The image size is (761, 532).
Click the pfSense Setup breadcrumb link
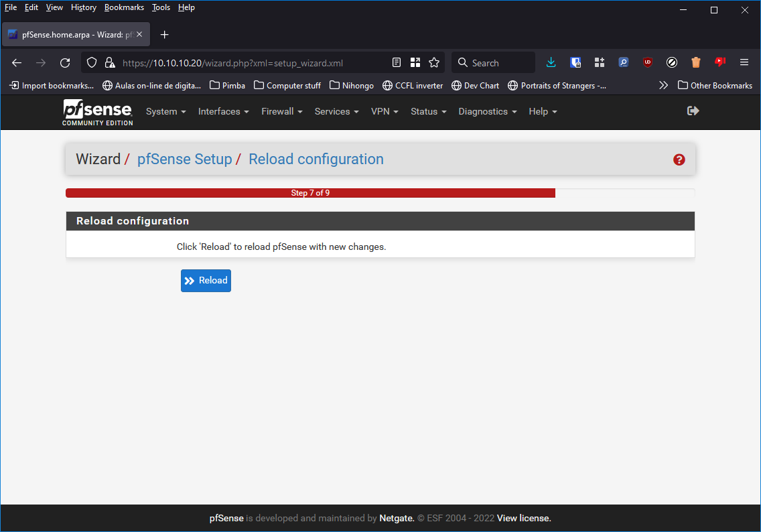click(185, 159)
